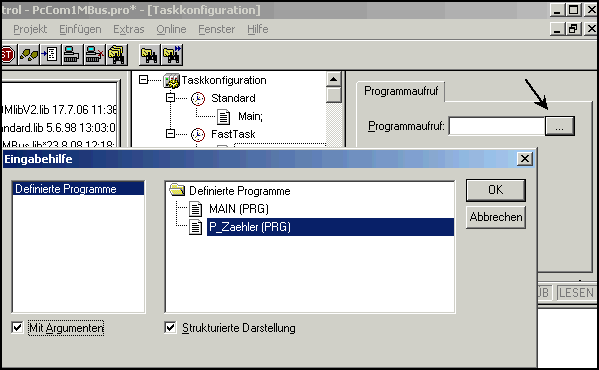Open the Extras menu

(129, 29)
